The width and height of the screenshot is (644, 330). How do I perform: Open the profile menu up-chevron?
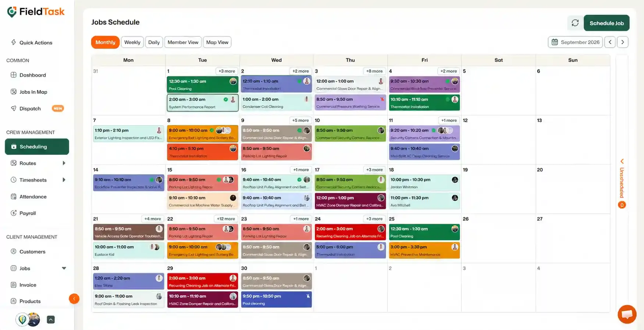click(51, 320)
